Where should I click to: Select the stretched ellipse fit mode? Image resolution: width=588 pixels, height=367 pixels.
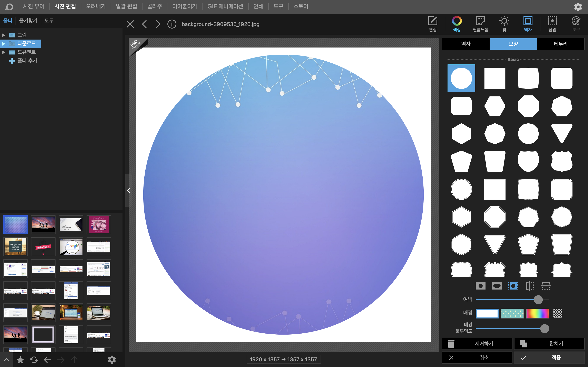coord(497,286)
